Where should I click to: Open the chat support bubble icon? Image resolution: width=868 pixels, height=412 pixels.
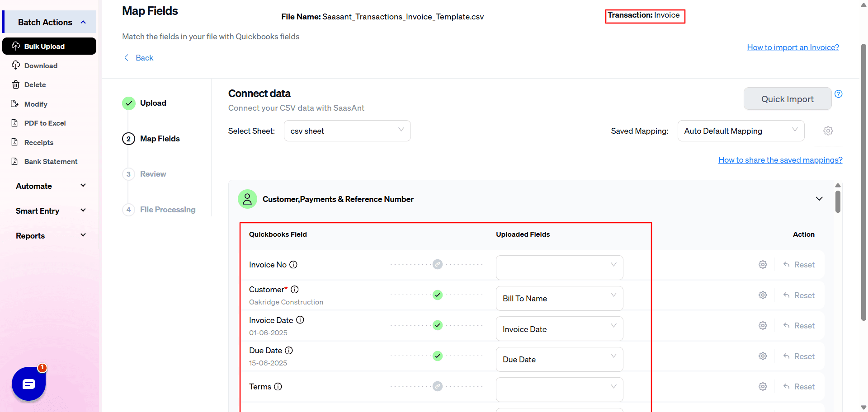tap(28, 384)
